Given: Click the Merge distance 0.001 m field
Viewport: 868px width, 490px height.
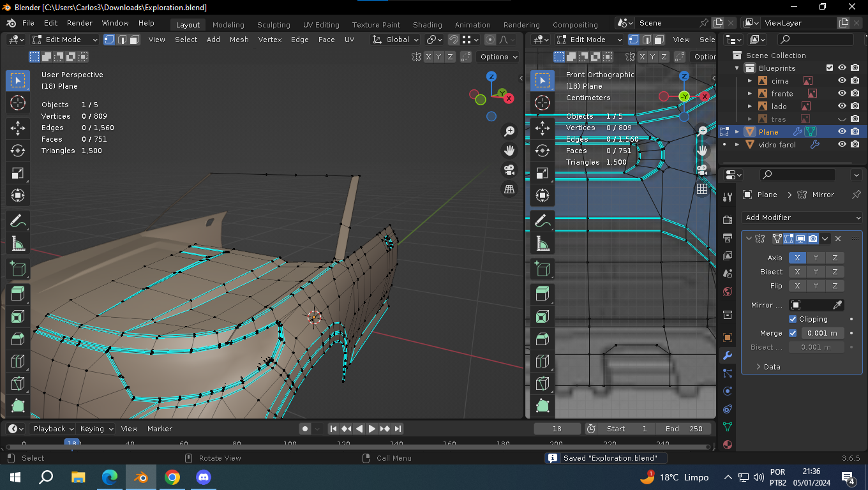Looking at the screenshot, I should click(x=823, y=333).
